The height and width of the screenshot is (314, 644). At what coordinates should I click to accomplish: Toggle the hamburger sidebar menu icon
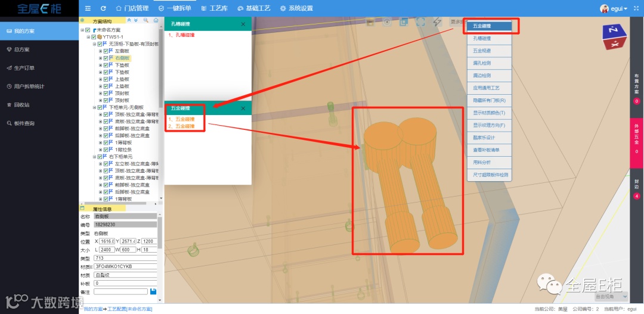coord(88,8)
